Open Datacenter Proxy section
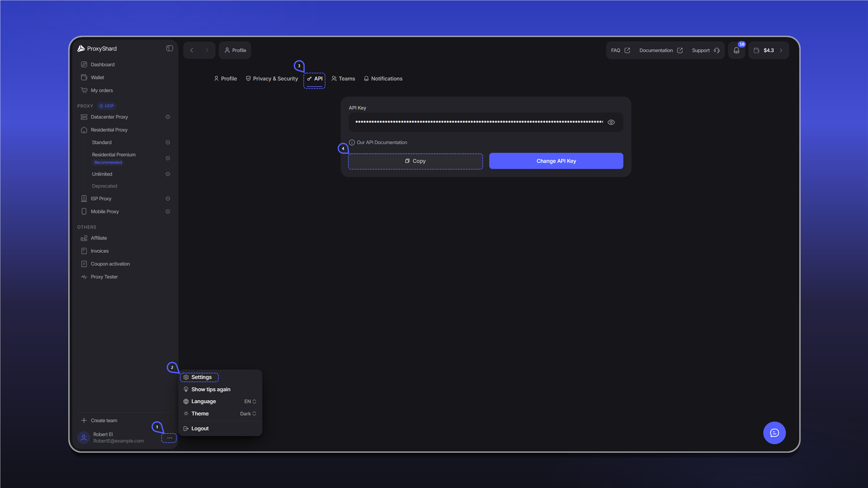Image resolution: width=868 pixels, height=488 pixels. coord(109,117)
